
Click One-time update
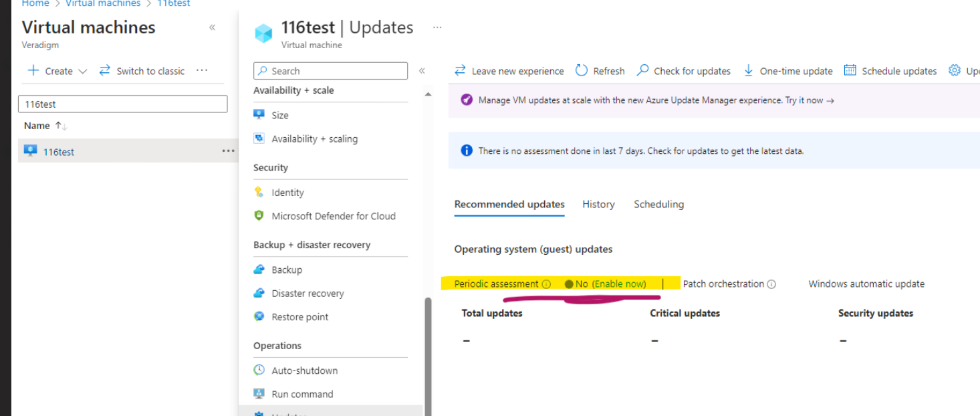coord(788,71)
